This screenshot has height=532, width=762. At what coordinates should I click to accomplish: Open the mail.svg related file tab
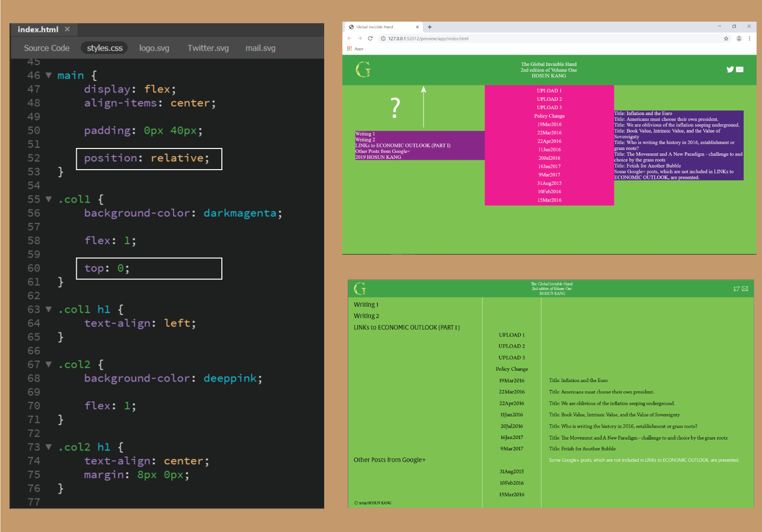click(260, 48)
